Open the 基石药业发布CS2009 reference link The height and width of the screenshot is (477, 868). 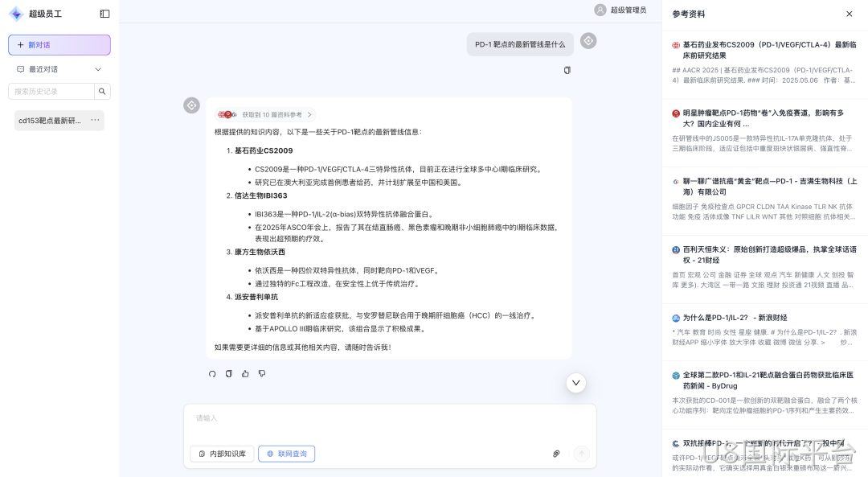point(769,50)
